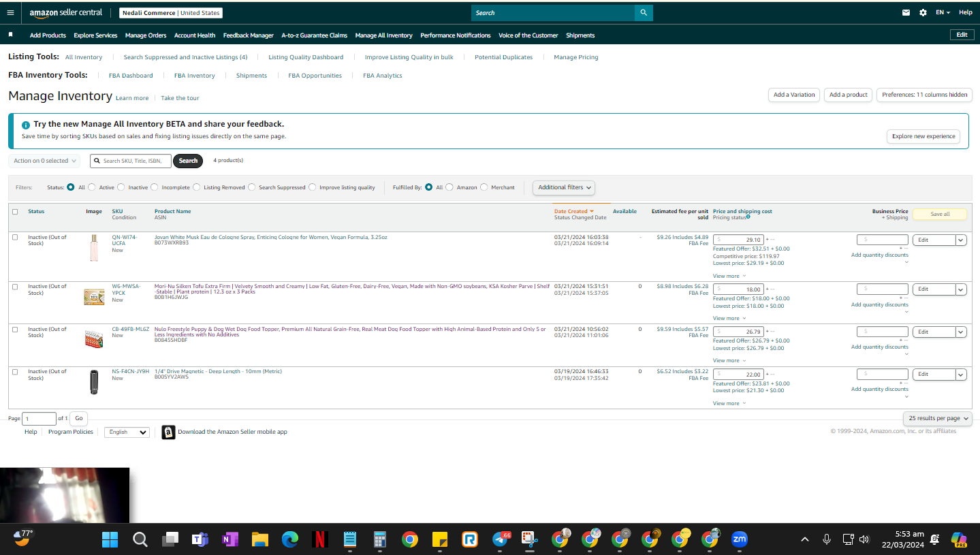Screen dimensions: 980x555
Task: Open Add Products in the top menu
Action: [48, 35]
